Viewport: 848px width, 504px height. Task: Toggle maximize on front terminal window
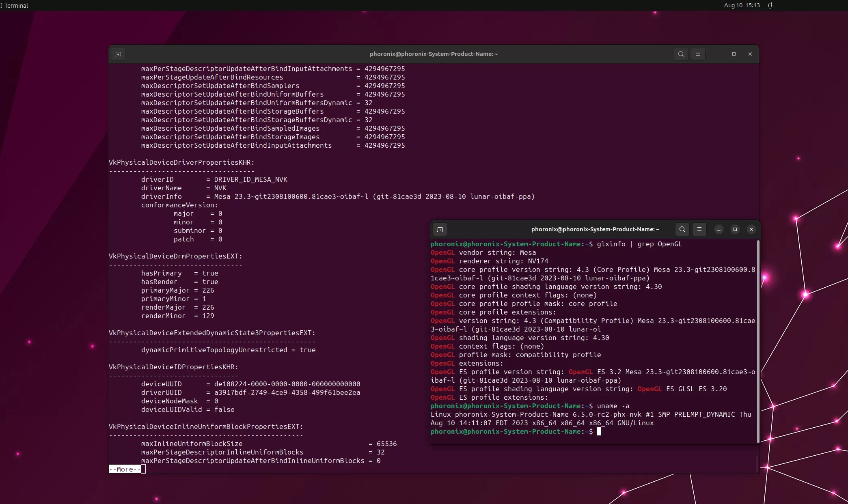735,229
